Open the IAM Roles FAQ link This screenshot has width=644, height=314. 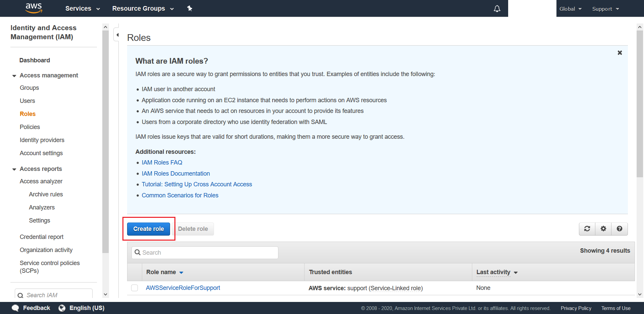[162, 163]
